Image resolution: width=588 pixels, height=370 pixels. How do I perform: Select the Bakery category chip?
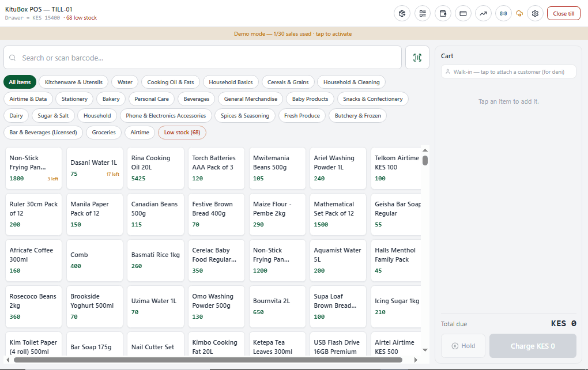[111, 99]
